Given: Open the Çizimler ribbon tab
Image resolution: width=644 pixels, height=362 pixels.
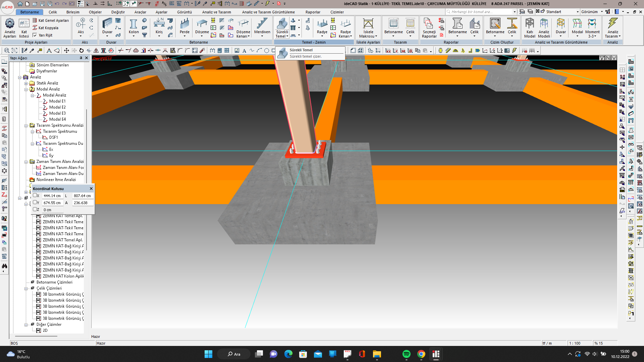Looking at the screenshot, I should click(x=337, y=12).
